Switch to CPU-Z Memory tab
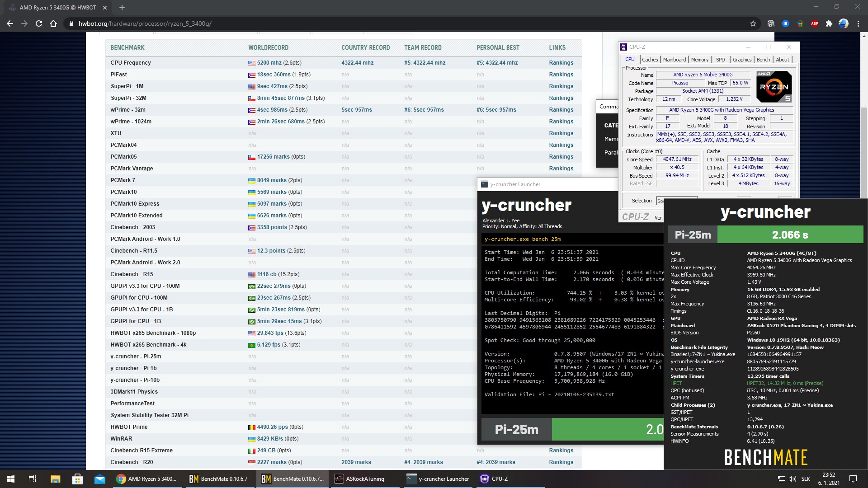This screenshot has width=868, height=488. 699,60
